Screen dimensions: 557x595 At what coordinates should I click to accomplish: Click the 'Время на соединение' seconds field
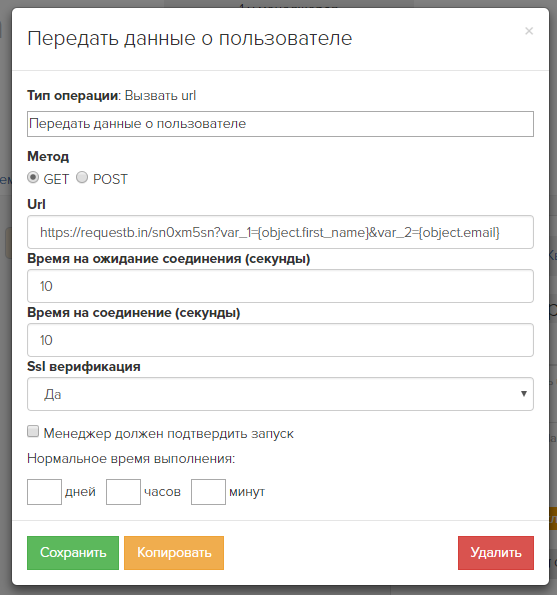tap(280, 340)
